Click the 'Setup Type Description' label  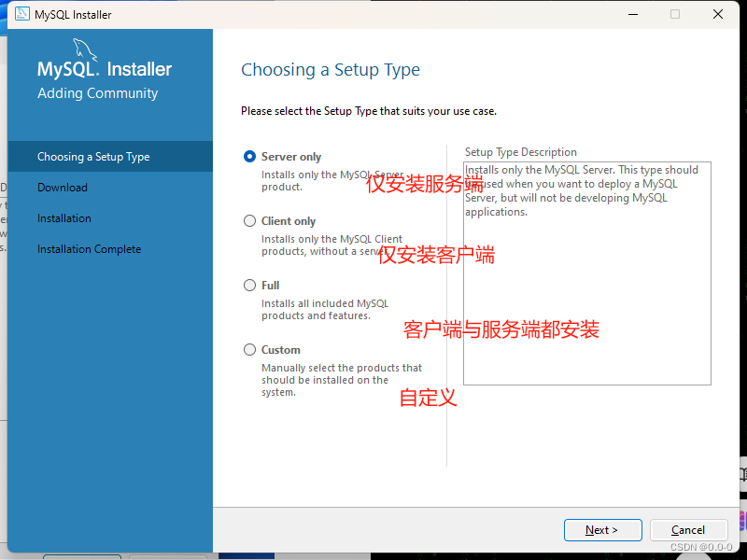(521, 152)
